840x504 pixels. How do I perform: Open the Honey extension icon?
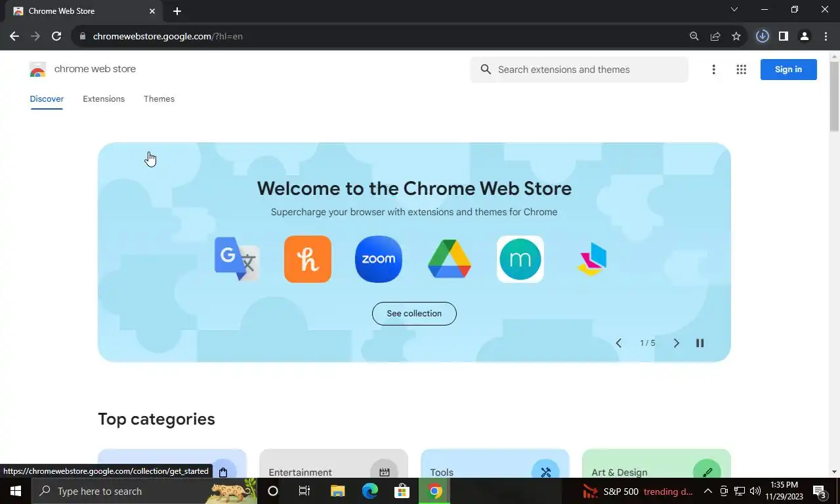tap(308, 259)
